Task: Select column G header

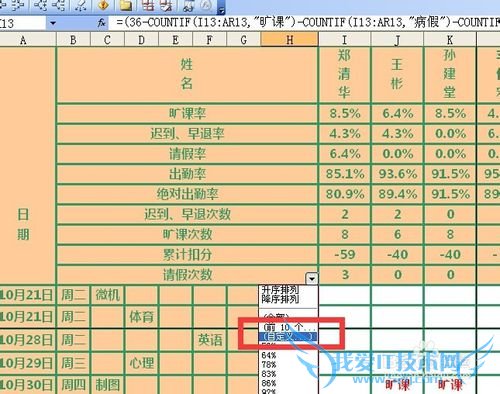Action: [244, 40]
